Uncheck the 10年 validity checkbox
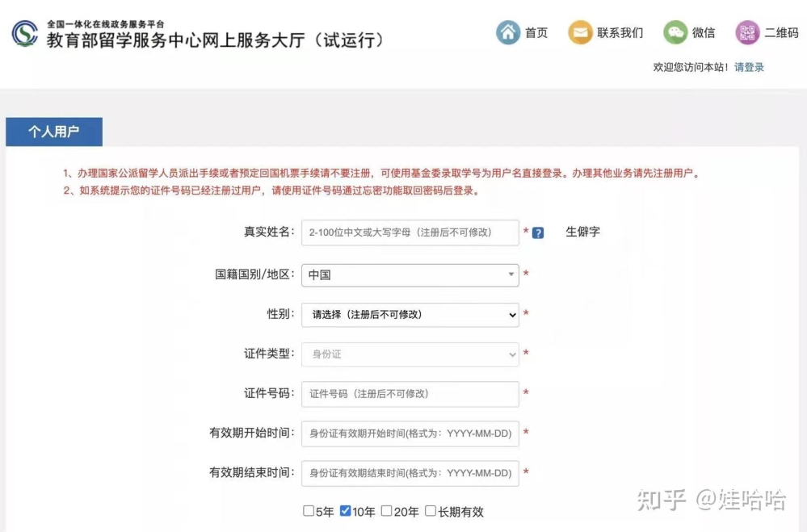 [x=346, y=511]
